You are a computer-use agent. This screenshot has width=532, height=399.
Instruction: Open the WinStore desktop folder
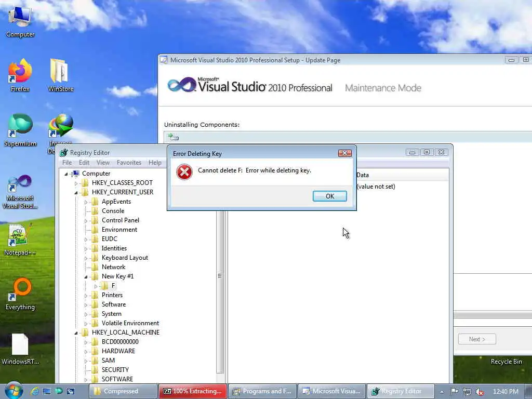(61, 75)
